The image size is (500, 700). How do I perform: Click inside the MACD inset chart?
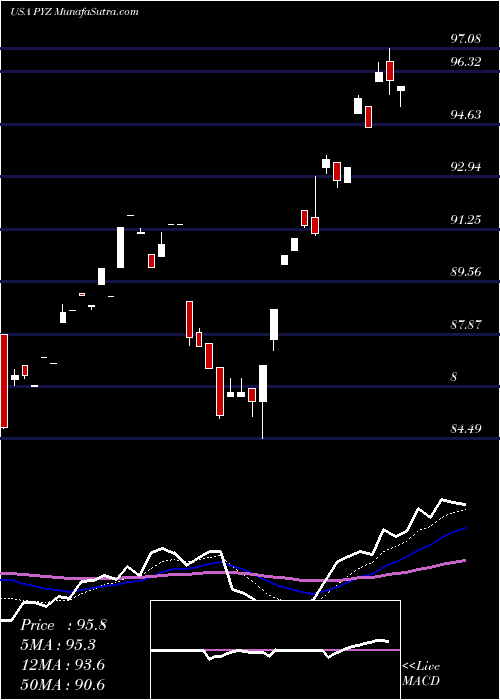point(275,650)
